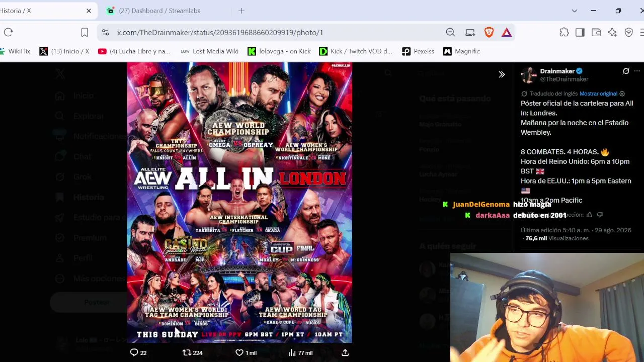The image size is (644, 362).
Task: Open the Brave Rewards triangle icon
Action: [x=507, y=32]
